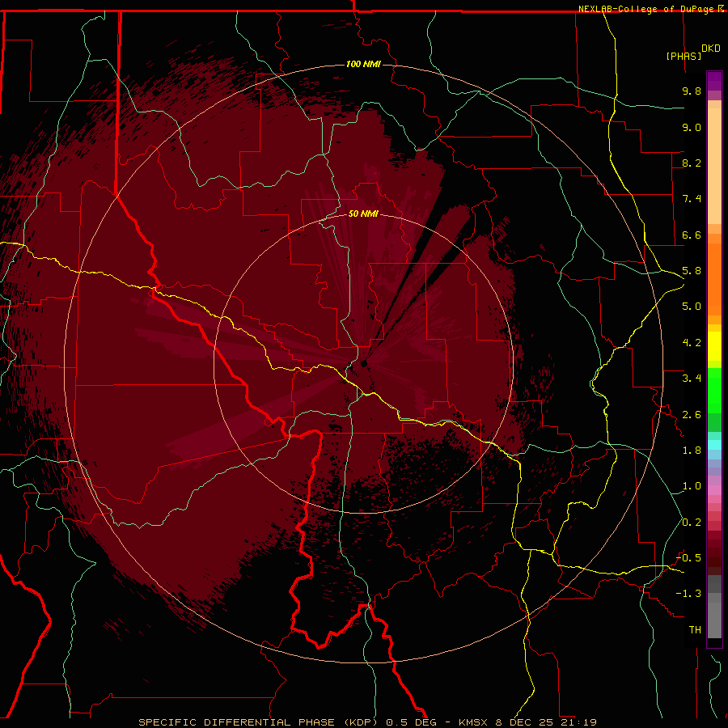Click the 0.5 DEG elevation text
The width and height of the screenshot is (728, 728).
click(412, 722)
